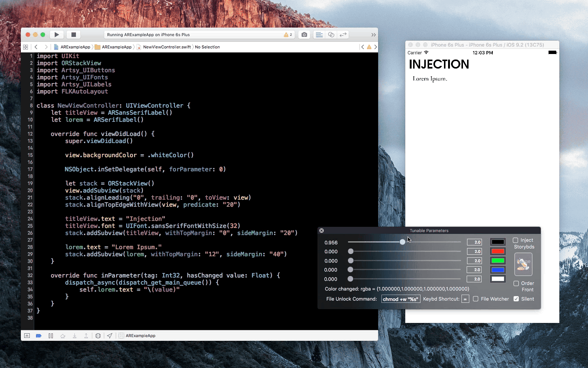Click the 'Color changed: rgba' status text

(397, 289)
